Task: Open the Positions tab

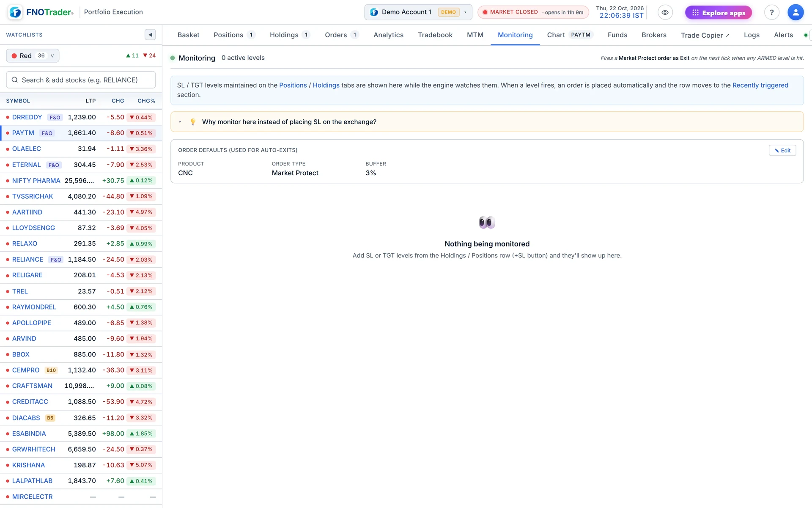Action: [x=235, y=35]
